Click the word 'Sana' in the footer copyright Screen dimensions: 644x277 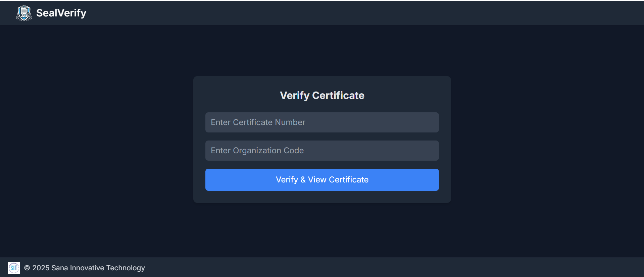(59, 268)
